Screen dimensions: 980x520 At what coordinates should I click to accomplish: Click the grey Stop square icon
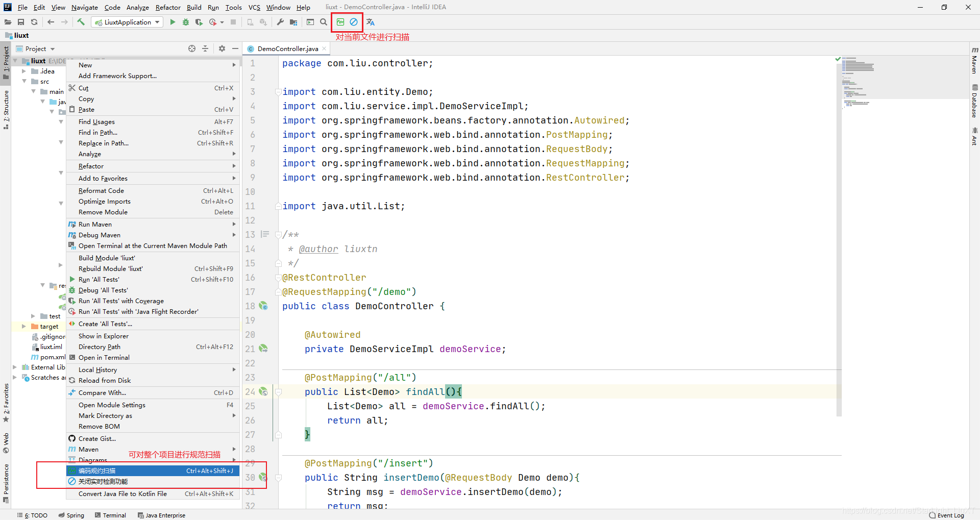[233, 22]
